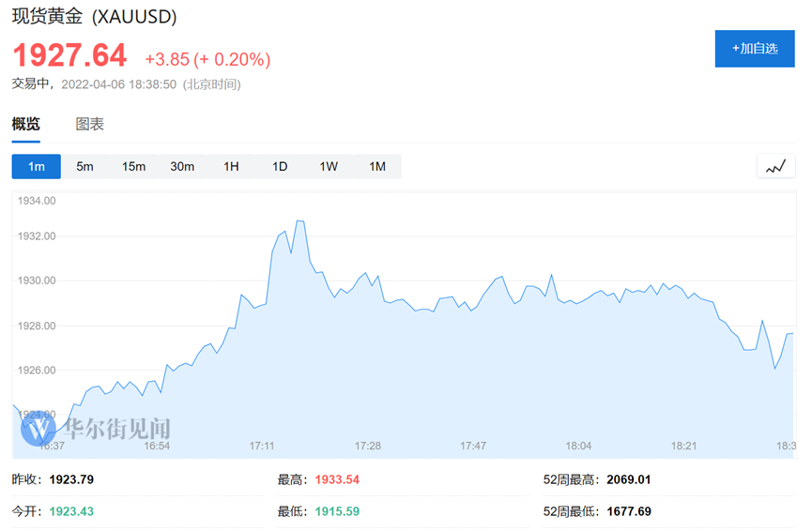Switch to 1H timeframe
Screen dimensions: 812x531
231,167
